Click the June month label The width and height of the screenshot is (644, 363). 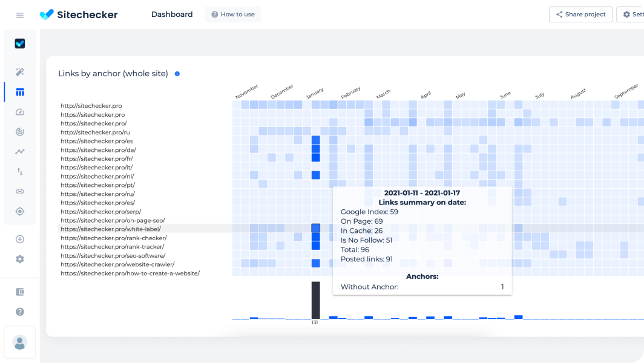point(505,95)
